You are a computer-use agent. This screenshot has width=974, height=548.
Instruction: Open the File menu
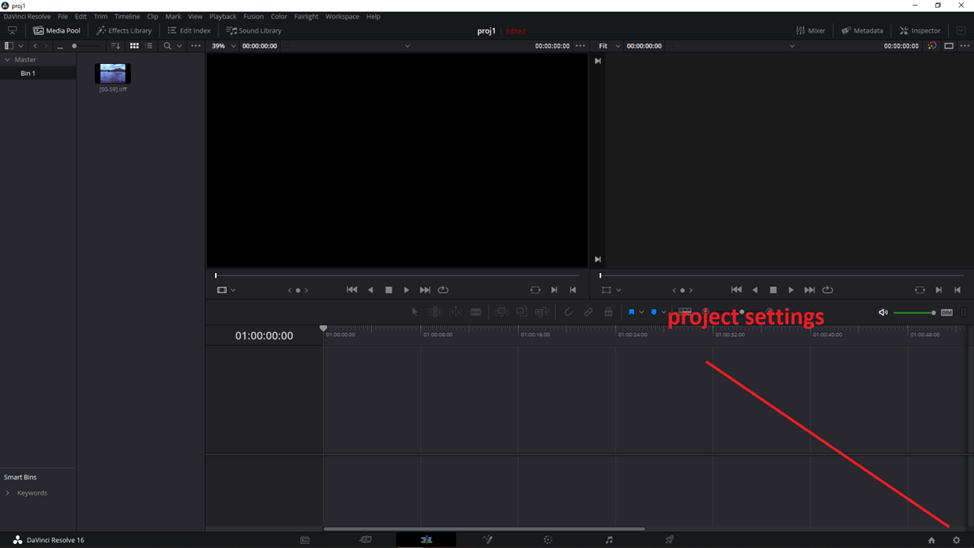[63, 17]
